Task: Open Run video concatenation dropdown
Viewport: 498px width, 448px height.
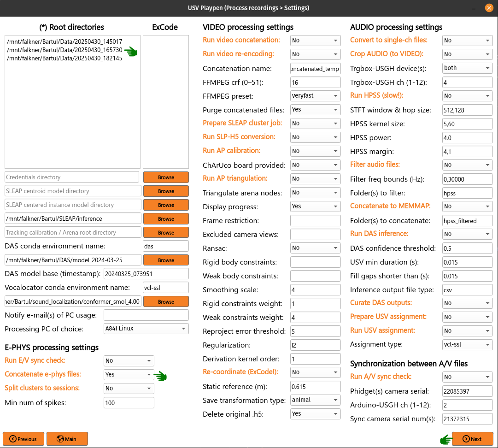Action: click(315, 41)
